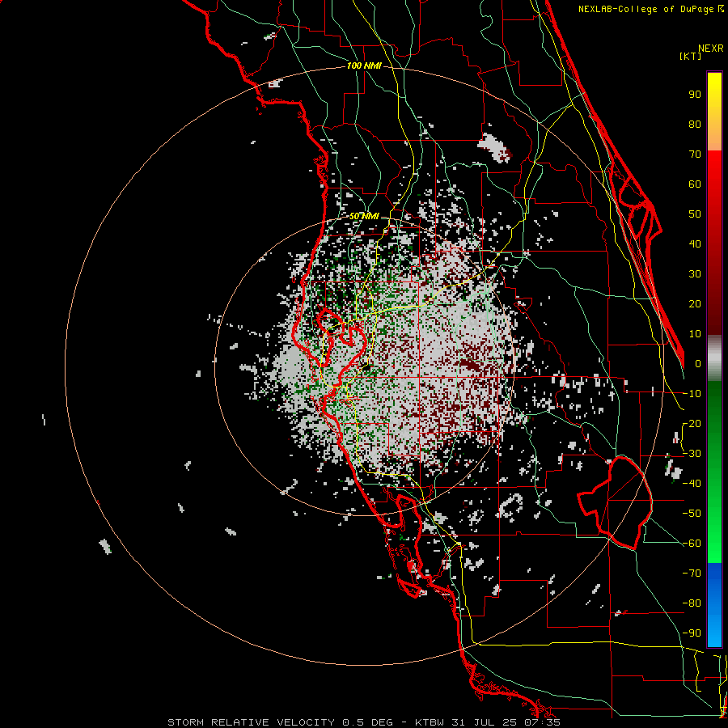Select the "-10" knots scale label
Screen dimensions: 728x728
692,394
